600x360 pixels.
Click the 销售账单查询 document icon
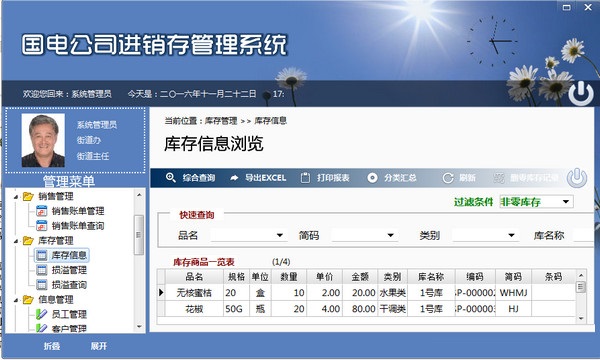41,226
